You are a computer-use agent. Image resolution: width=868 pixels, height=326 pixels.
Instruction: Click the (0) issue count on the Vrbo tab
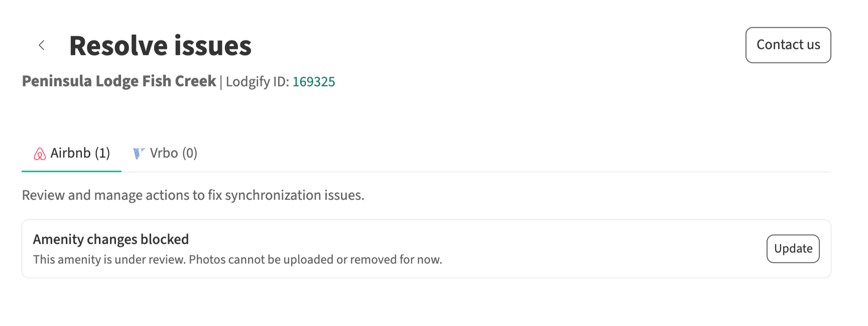(x=190, y=153)
